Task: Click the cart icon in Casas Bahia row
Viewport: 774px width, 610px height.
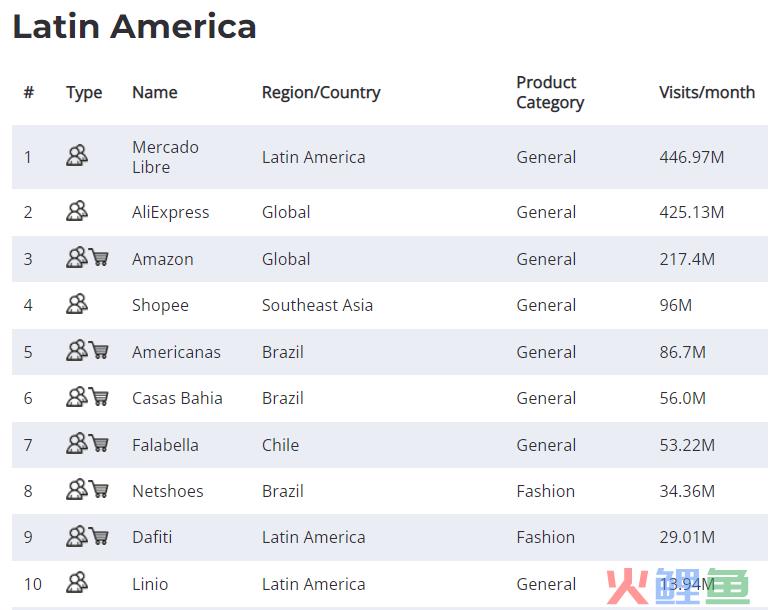Action: point(99,396)
